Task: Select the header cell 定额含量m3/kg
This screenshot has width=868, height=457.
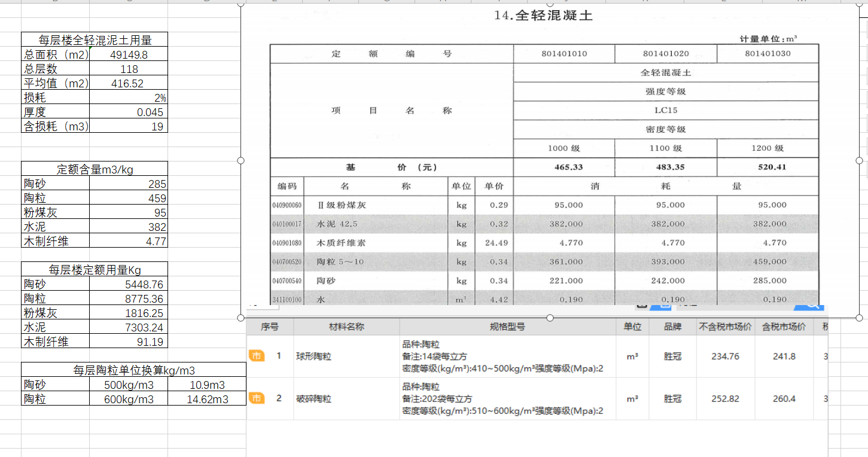Action: pyautogui.click(x=95, y=169)
